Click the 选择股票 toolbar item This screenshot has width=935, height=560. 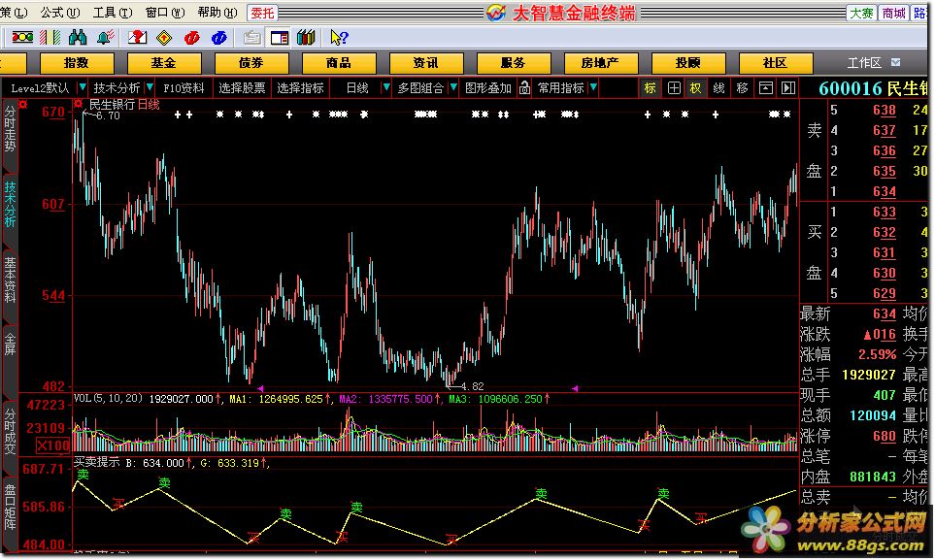point(242,88)
